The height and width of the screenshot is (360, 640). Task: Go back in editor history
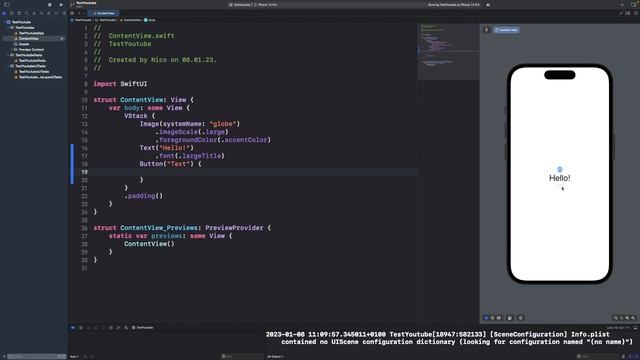pyautogui.click(x=79, y=13)
